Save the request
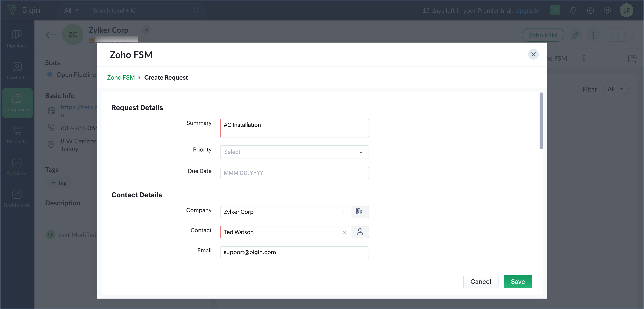The width and height of the screenshot is (644, 309). coord(517,282)
